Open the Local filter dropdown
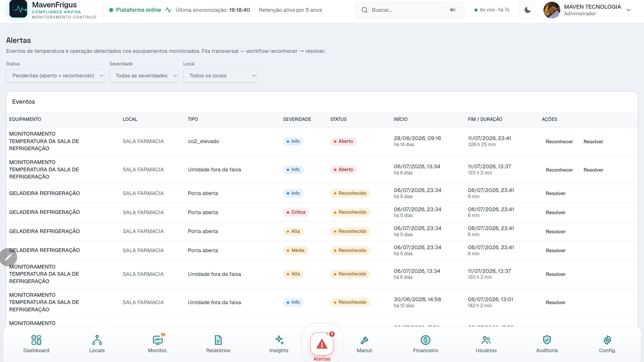The image size is (644, 362). (220, 75)
